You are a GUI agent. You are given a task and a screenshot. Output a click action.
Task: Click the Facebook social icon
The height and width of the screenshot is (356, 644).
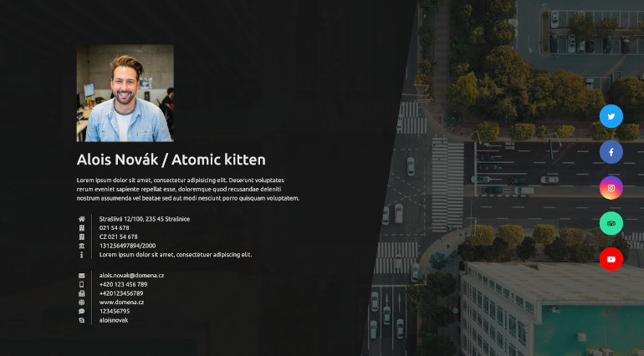point(611,152)
